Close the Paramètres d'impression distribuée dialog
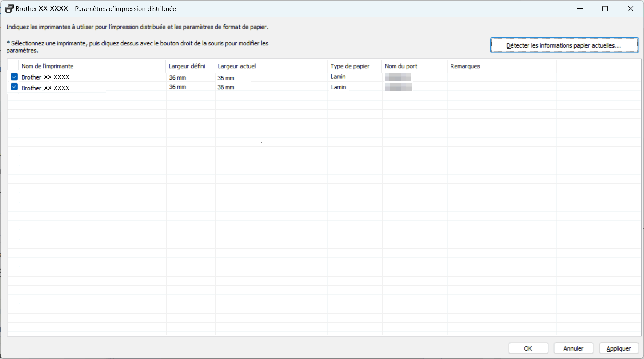Screen dimensions: 644x359 (631, 9)
